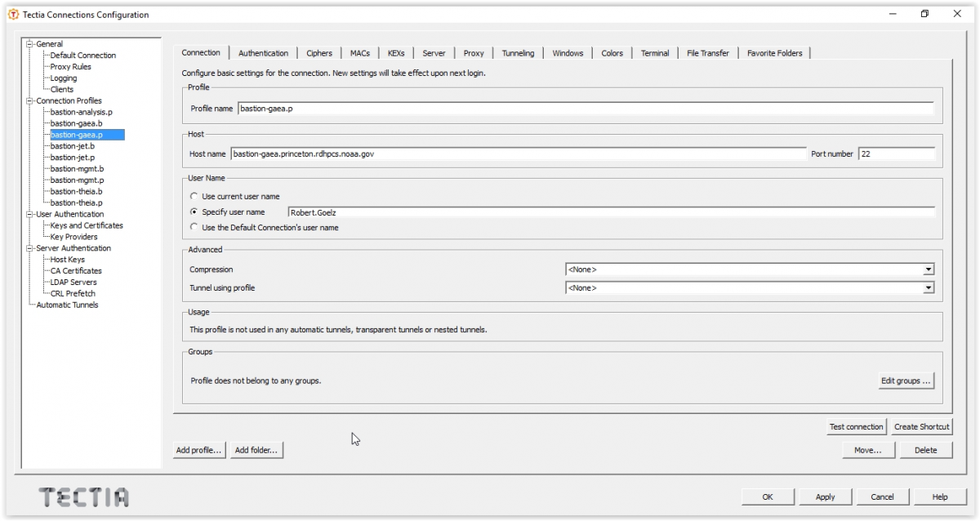This screenshot has width=980, height=521.
Task: Open the Ciphers tab
Action: tap(319, 53)
